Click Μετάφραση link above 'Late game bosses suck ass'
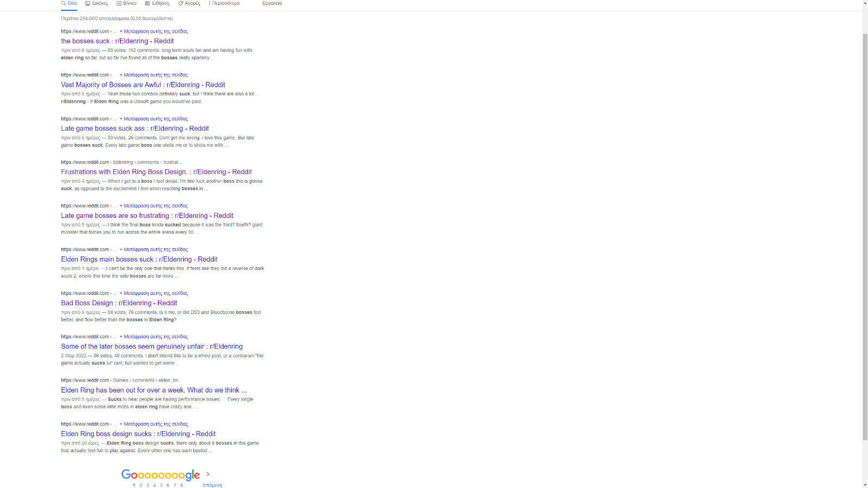 (156, 119)
